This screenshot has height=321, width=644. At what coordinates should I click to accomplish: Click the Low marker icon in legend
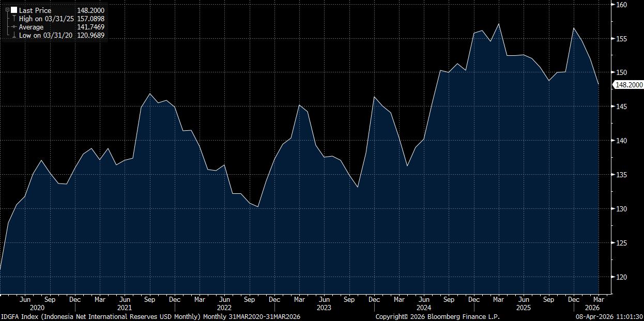pos(14,36)
